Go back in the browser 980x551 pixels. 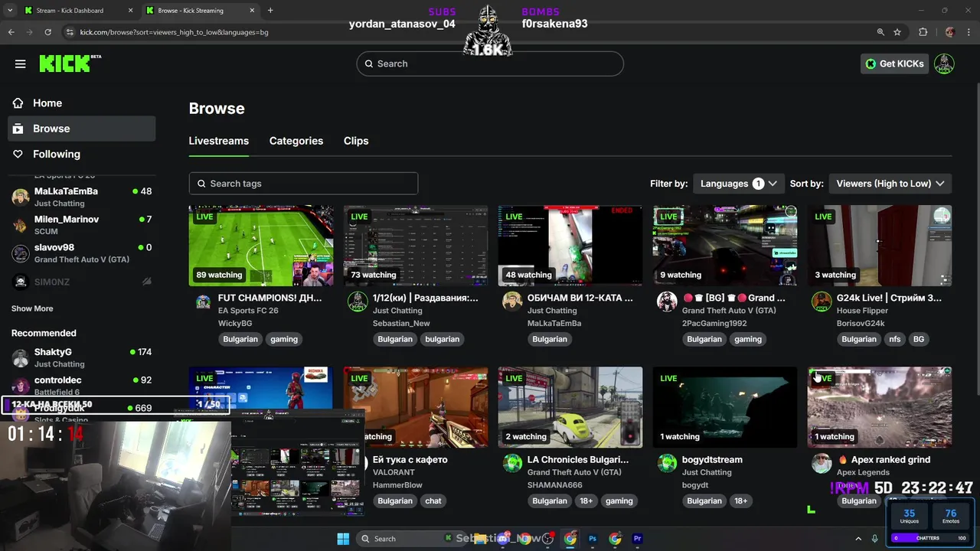coord(11,32)
